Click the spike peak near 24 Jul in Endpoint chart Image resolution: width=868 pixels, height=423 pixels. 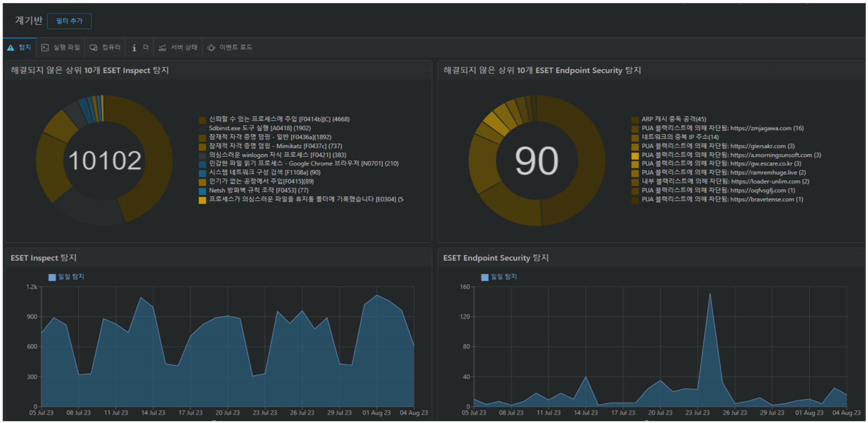(x=710, y=294)
